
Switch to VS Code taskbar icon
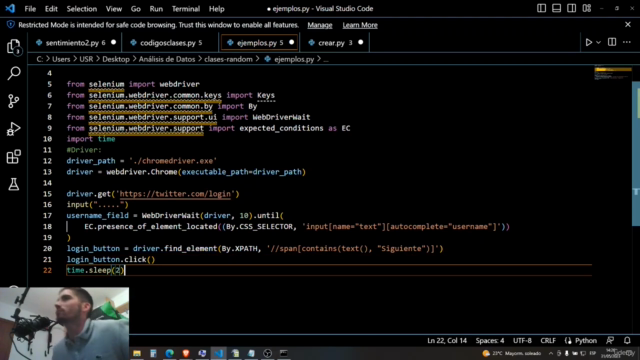(x=219, y=353)
